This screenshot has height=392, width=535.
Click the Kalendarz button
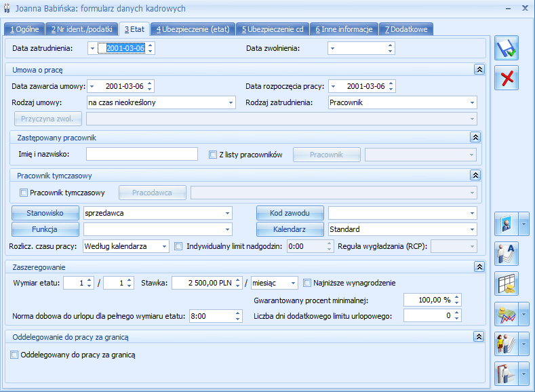pos(290,229)
